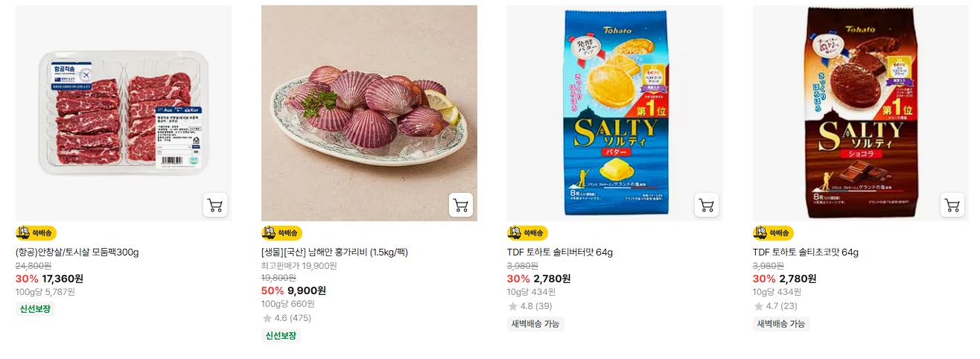Click the 쓱배송 badge under the scallops
Image resolution: width=980 pixels, height=359 pixels.
[281, 233]
